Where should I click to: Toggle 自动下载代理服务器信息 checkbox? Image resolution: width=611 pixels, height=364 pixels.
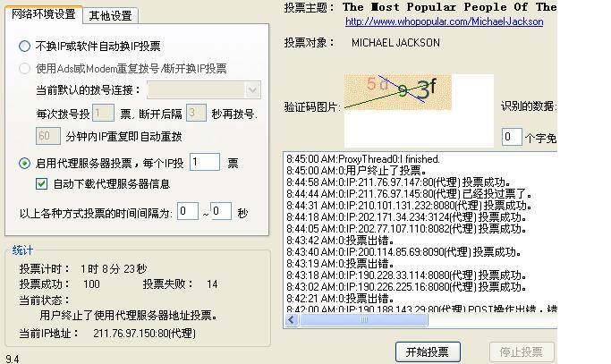coord(41,184)
